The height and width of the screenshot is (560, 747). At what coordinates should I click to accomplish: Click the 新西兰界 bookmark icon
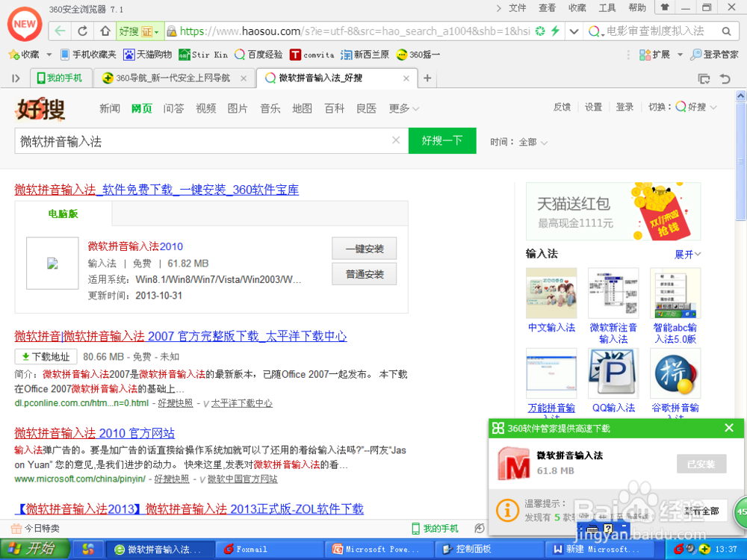pos(347,55)
